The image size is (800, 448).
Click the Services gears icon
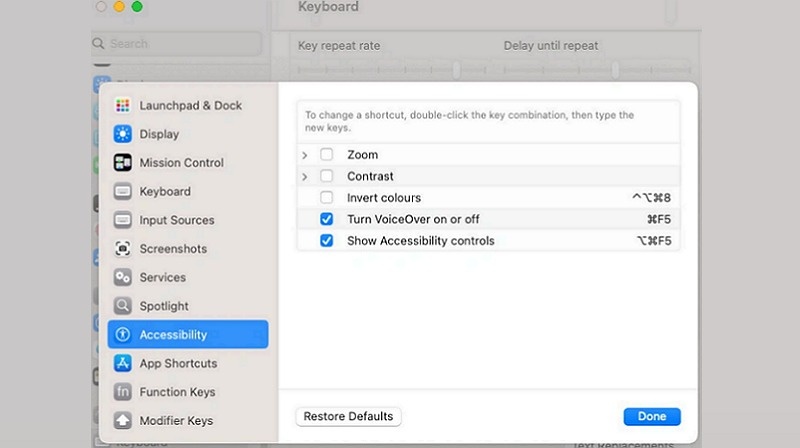(122, 277)
